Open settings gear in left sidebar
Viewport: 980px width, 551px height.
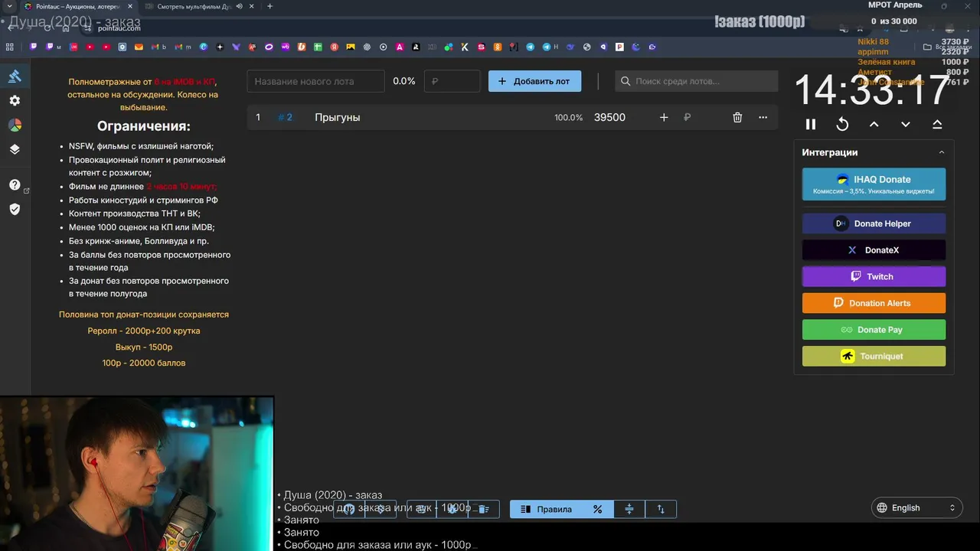point(15,100)
